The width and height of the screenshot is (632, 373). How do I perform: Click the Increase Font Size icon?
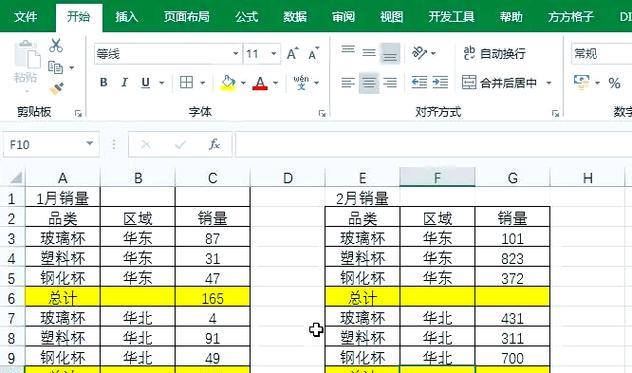[x=293, y=53]
